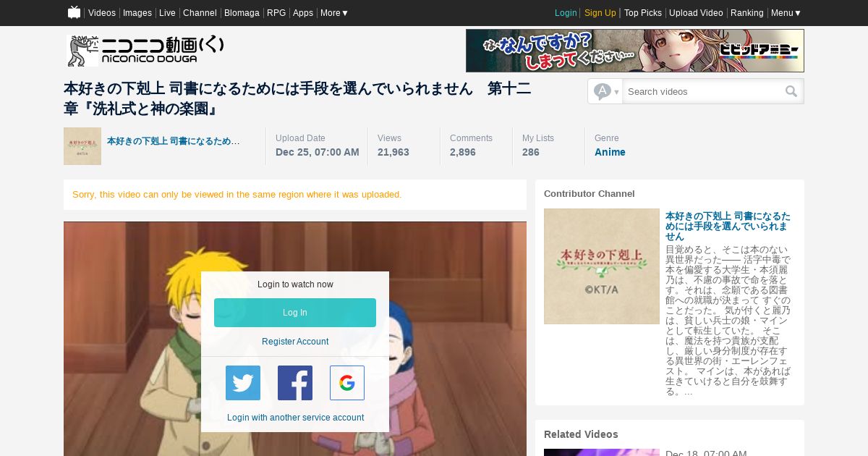
Task: Click the Sign Up link
Action: point(600,13)
